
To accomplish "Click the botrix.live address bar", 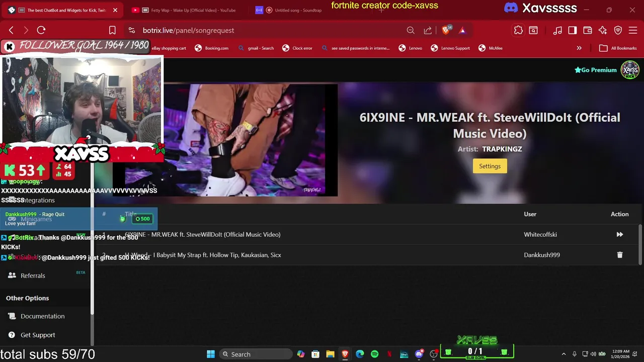I will 262,30.
